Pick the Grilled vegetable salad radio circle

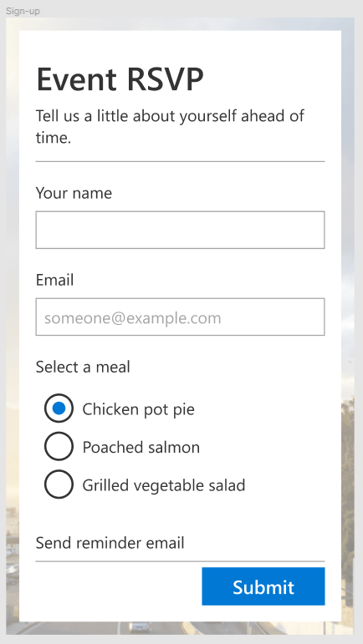point(59,484)
